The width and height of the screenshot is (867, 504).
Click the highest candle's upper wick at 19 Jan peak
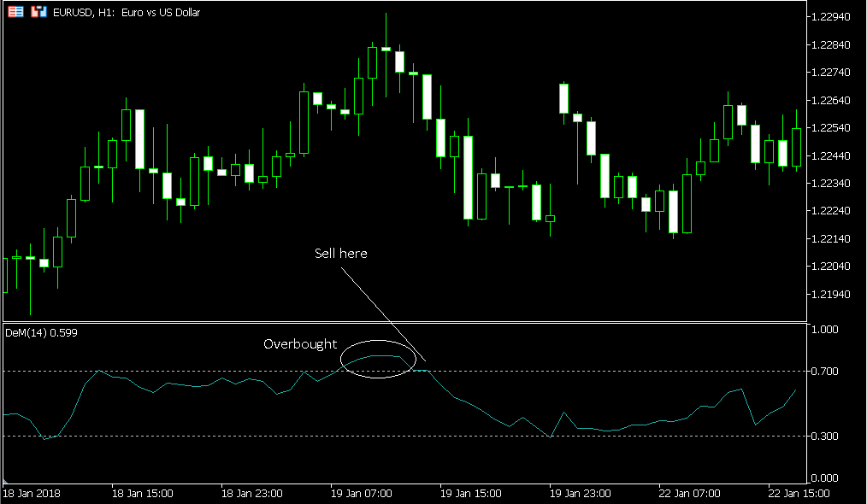tap(386, 31)
